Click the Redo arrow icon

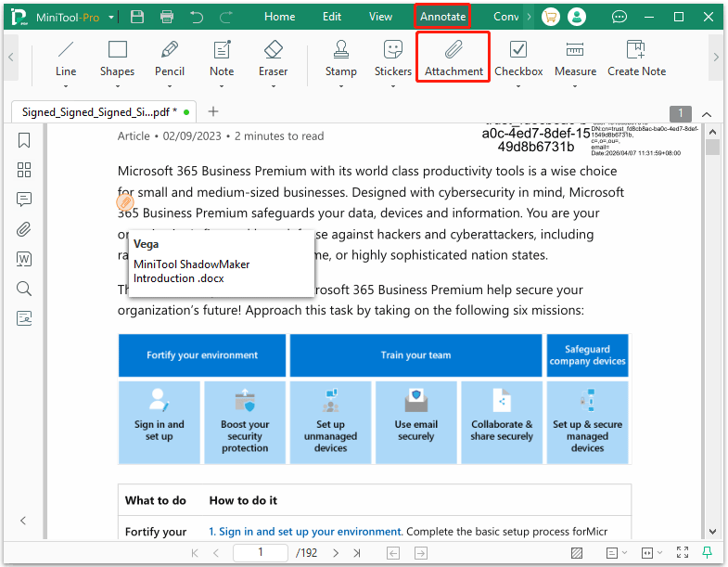(x=226, y=18)
